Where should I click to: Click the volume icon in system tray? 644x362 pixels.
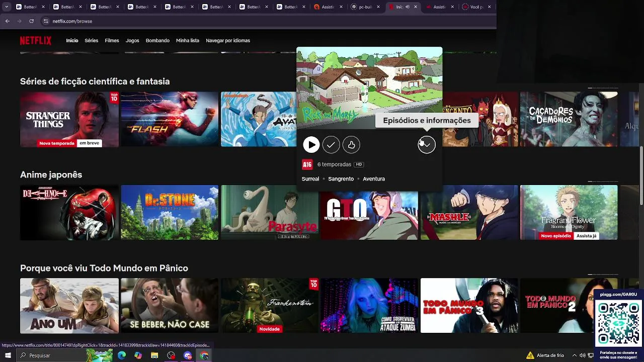[x=582, y=355]
